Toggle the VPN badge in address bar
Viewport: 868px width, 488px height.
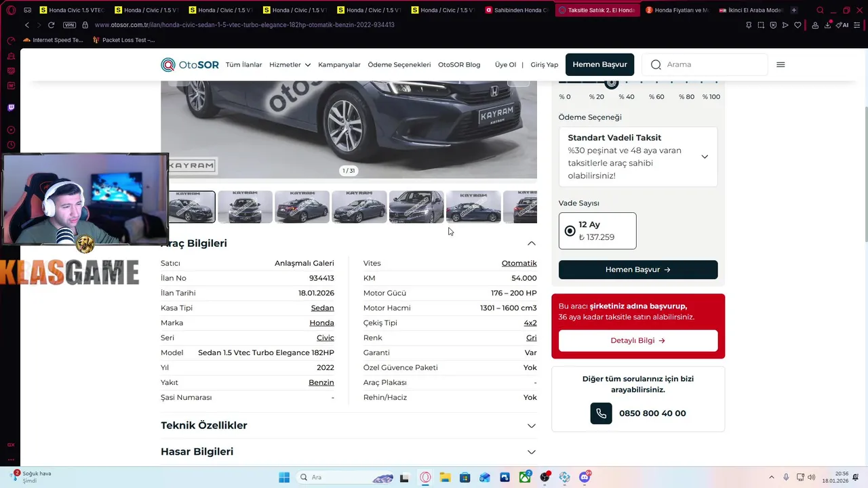pos(69,25)
